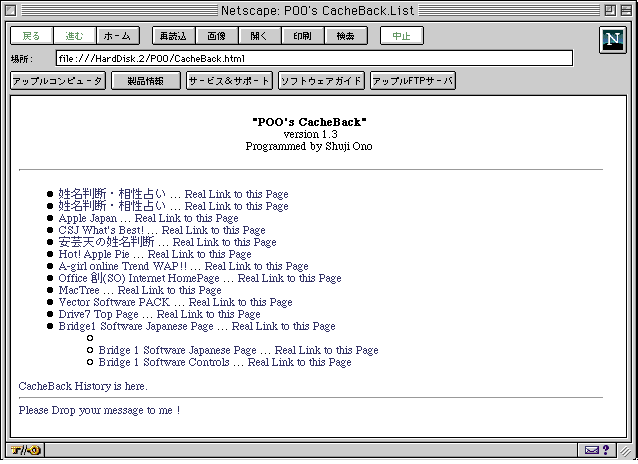Click the zoom box in title bar

click(x=610, y=10)
